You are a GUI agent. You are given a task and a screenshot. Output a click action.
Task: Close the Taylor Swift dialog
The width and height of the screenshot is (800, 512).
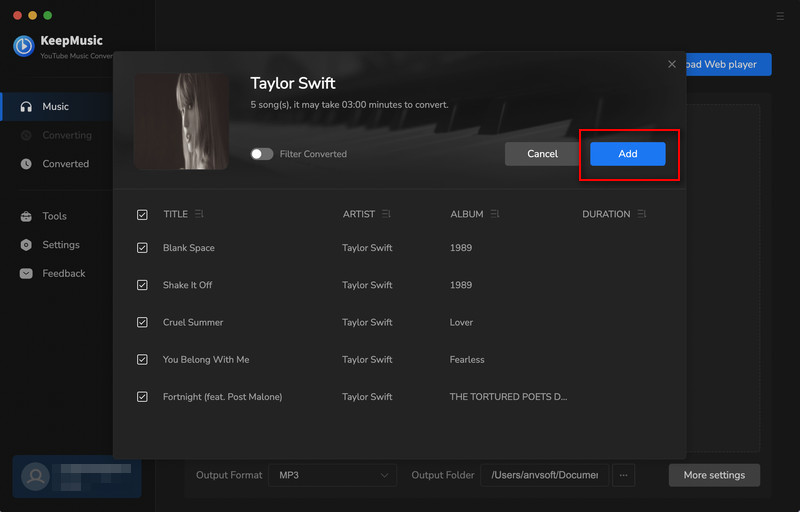click(x=672, y=64)
